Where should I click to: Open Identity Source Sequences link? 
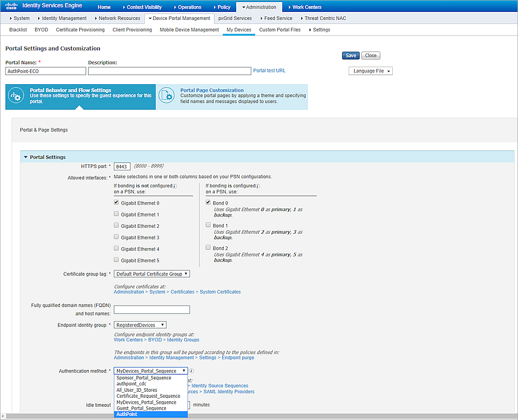click(x=220, y=386)
